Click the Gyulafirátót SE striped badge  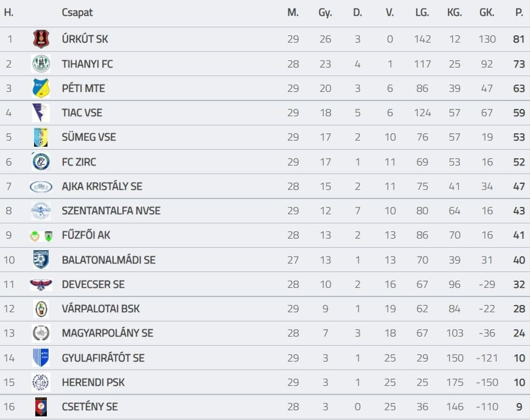41,358
